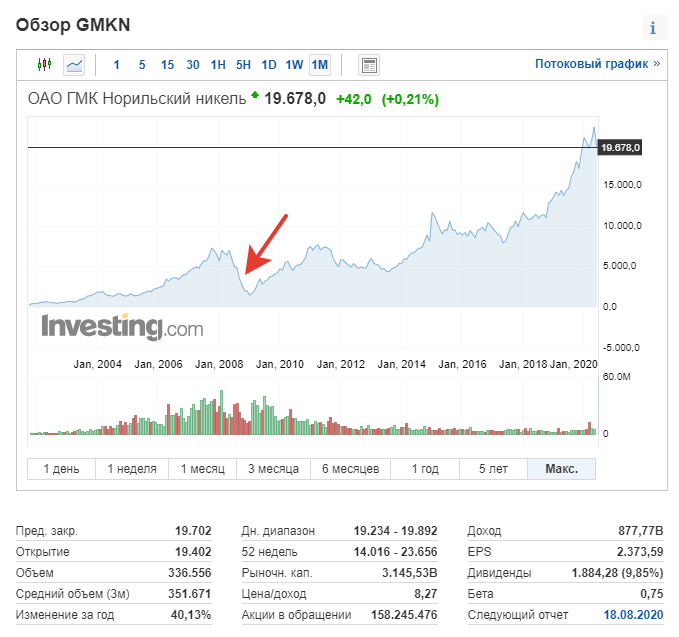Select the 1W interval button
679x637 pixels.
(x=294, y=65)
